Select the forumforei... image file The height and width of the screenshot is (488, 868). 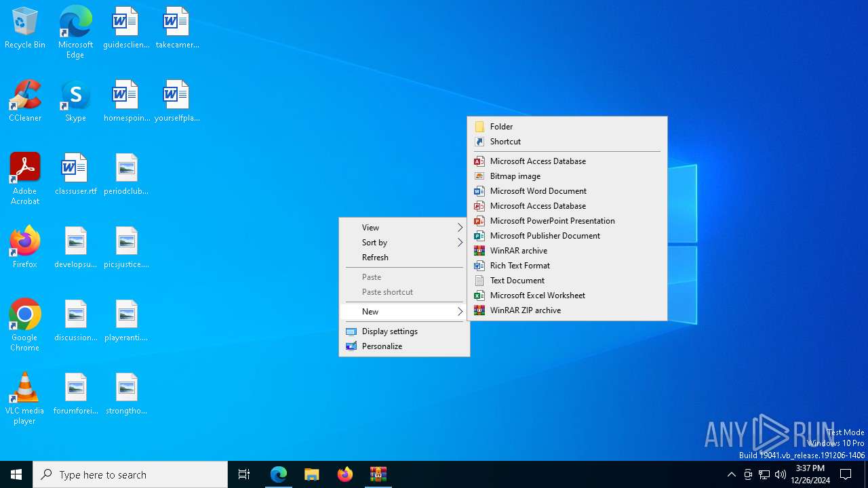point(75,394)
